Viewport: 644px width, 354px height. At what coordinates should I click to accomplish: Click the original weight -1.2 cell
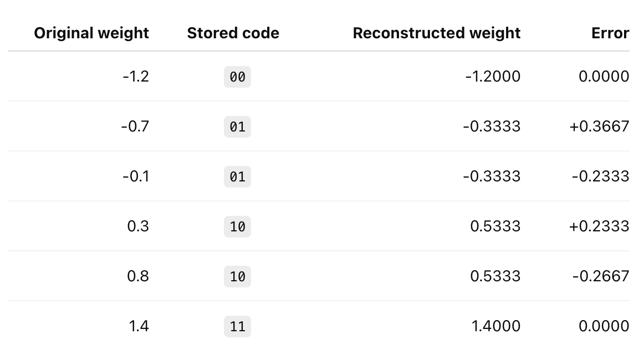click(x=136, y=77)
